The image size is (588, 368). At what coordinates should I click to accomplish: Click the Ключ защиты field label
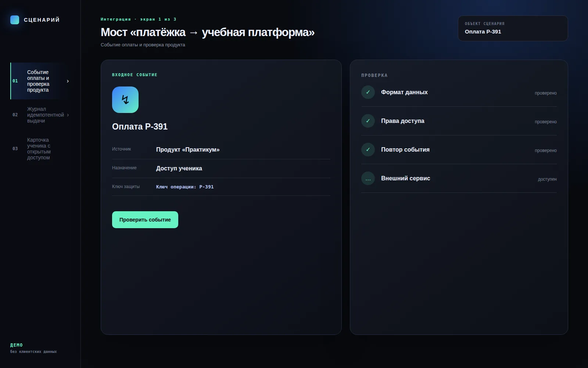pyautogui.click(x=126, y=187)
